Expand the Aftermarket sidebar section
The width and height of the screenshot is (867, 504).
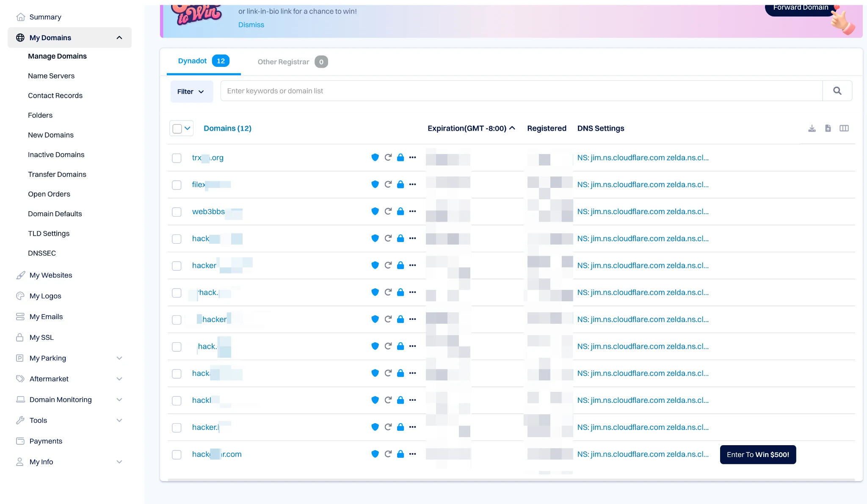[x=119, y=379]
